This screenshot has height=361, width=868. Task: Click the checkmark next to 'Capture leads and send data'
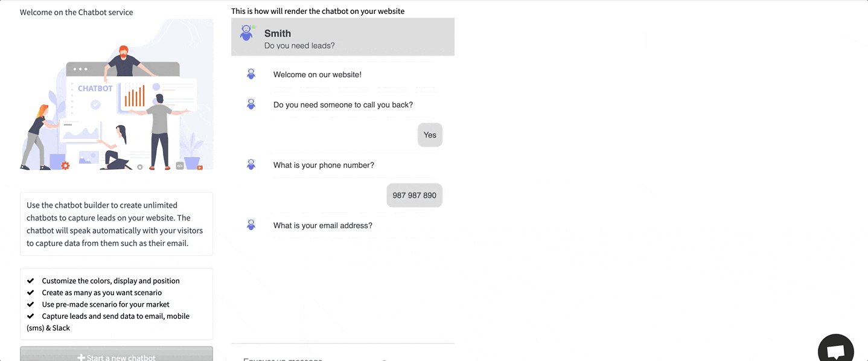coord(31,316)
